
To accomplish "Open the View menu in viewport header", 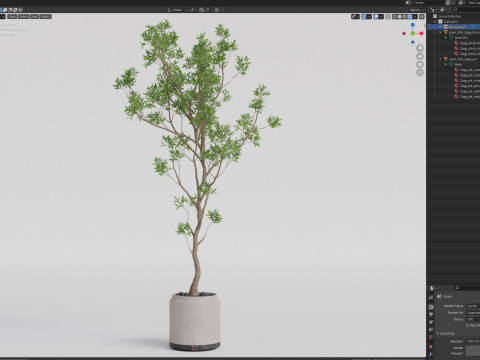I will tap(12, 16).
